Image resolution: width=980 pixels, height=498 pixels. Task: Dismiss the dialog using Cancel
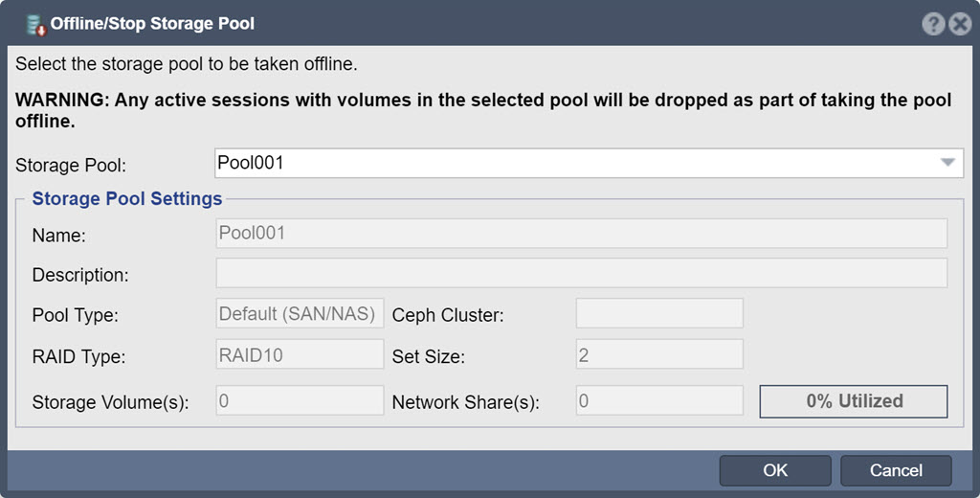(x=896, y=470)
